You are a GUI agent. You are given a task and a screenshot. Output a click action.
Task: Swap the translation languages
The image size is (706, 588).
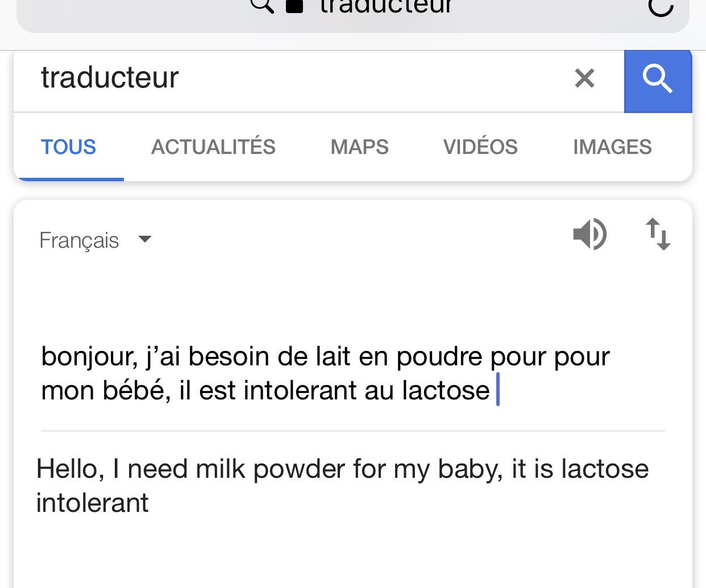pyautogui.click(x=658, y=234)
